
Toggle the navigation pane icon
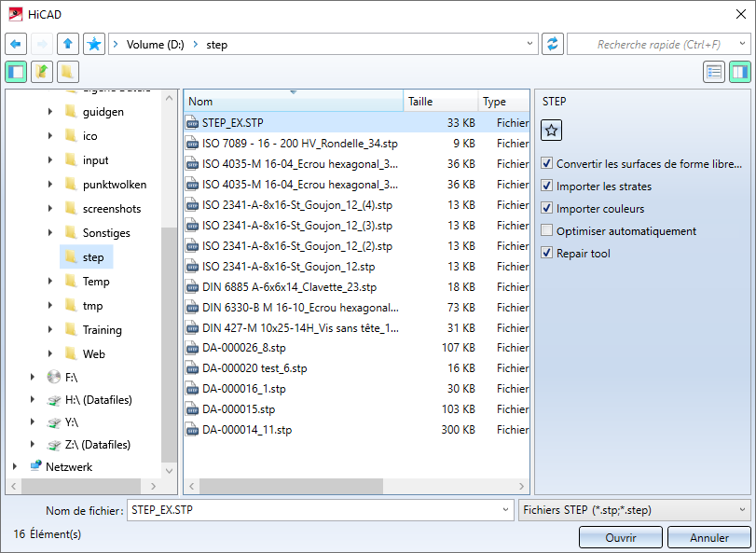tap(16, 73)
